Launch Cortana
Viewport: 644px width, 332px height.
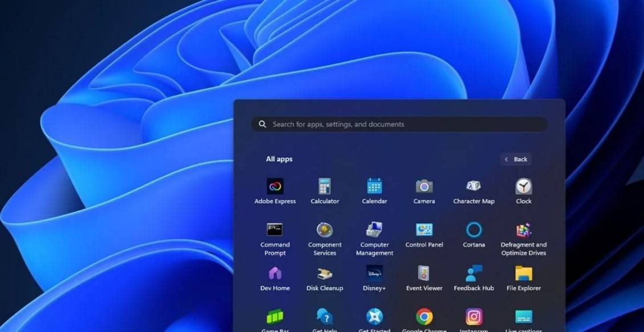[x=474, y=230]
